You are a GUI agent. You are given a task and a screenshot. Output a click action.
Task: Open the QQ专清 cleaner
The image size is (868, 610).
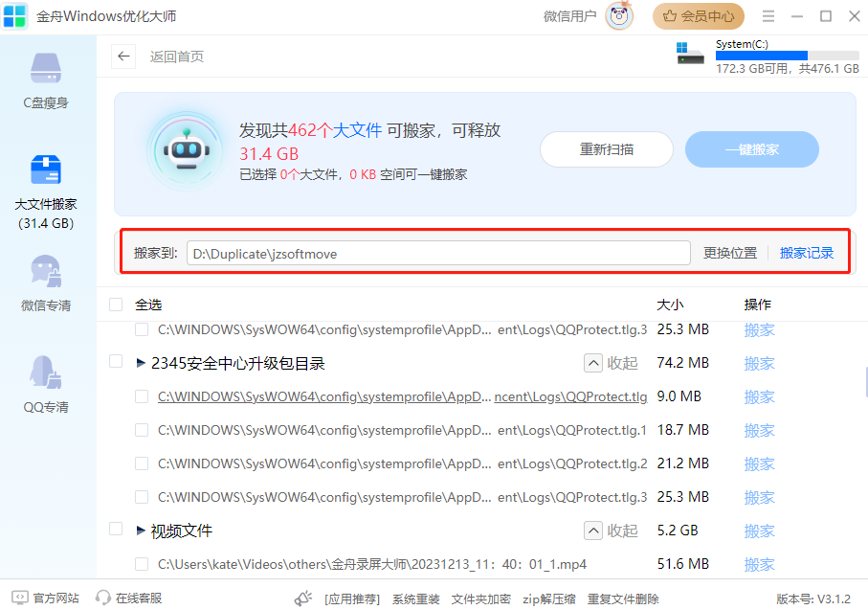click(x=46, y=385)
